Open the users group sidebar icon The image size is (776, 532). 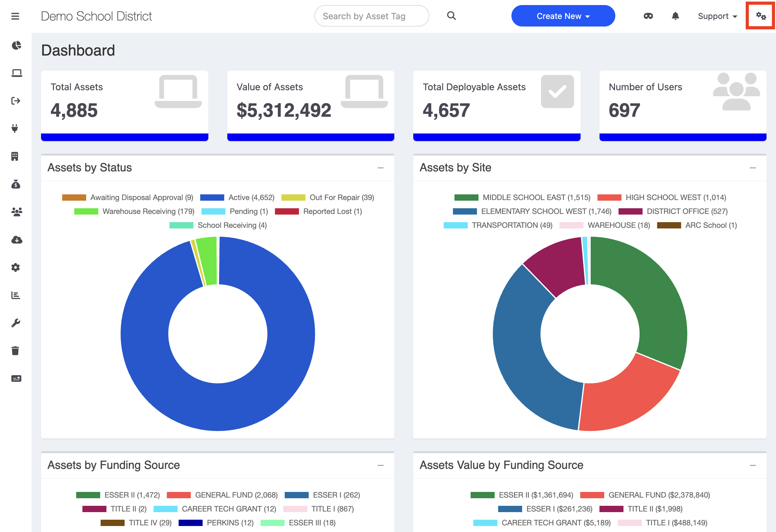point(16,212)
